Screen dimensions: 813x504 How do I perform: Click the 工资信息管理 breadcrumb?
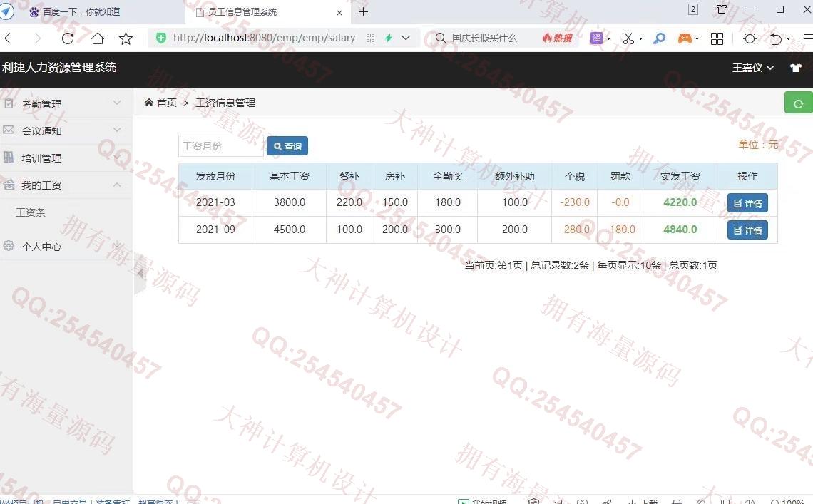pos(225,103)
